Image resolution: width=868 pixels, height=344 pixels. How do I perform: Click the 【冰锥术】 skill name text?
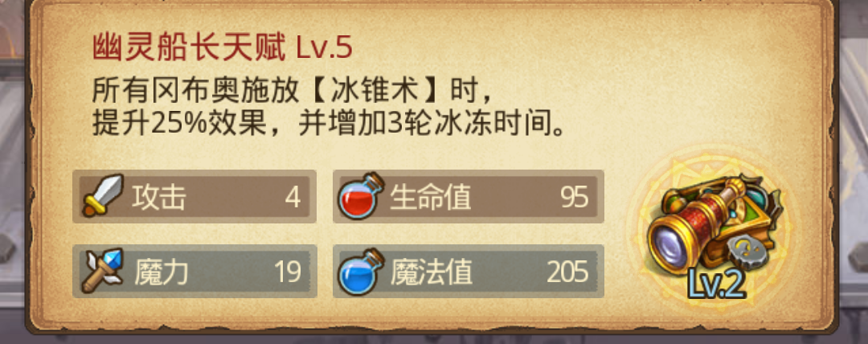375,92
